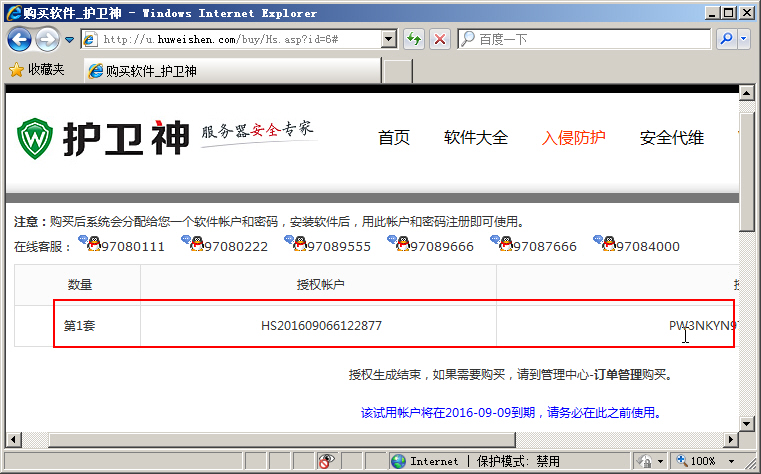Open the recent pages dropdown arrow
Screen dimensions: 761x474
coord(69,40)
